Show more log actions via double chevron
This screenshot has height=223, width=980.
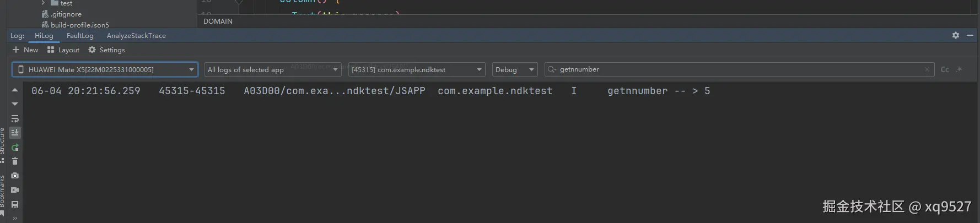(15, 218)
